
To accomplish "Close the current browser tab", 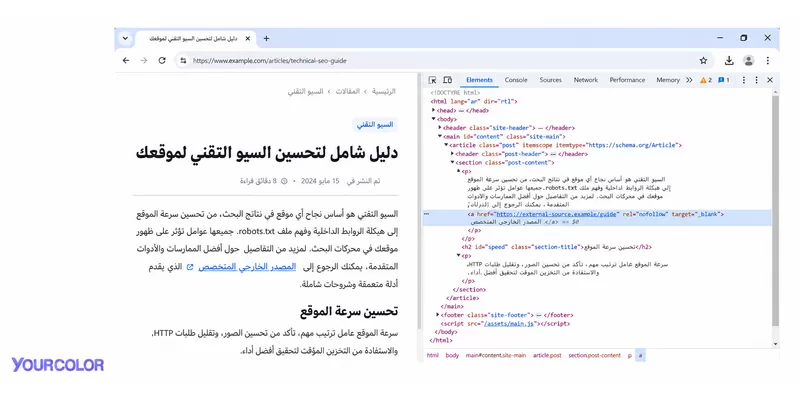I will click(248, 38).
